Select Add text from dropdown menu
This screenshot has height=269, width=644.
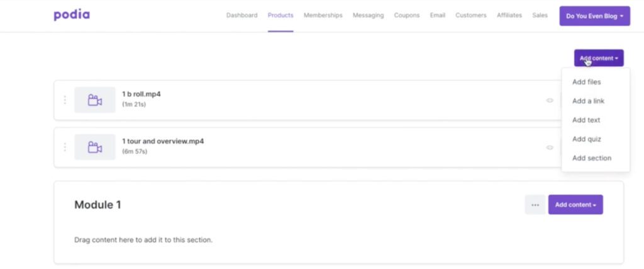[586, 120]
